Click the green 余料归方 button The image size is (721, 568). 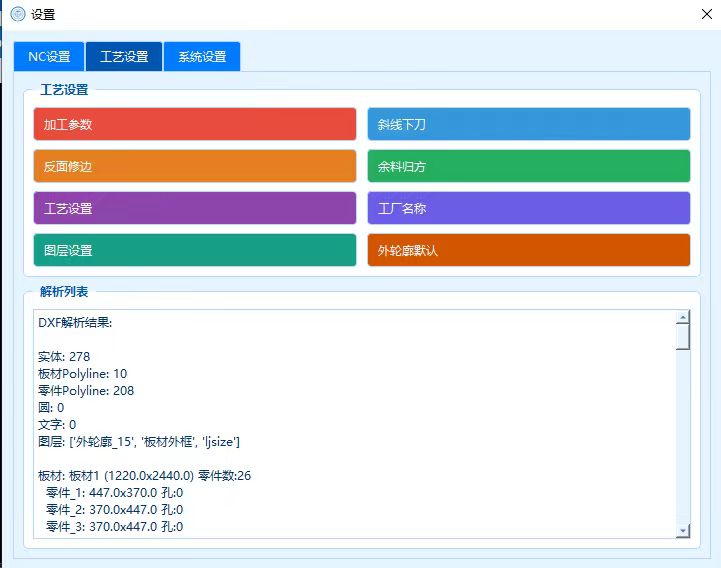point(529,166)
